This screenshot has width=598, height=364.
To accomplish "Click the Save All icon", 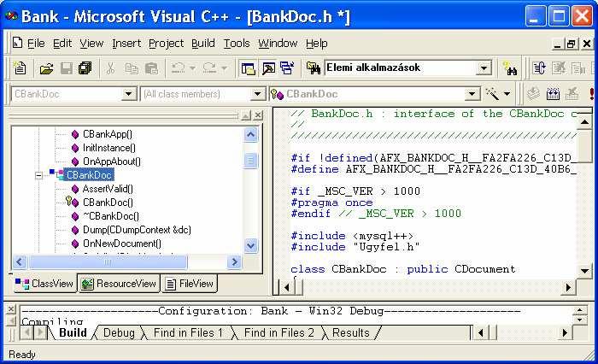I will tap(85, 68).
